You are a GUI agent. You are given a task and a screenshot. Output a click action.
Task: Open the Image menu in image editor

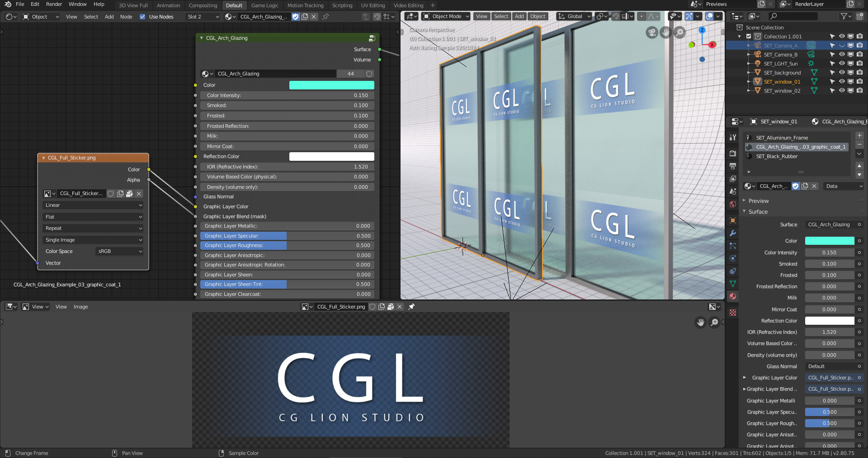point(81,307)
